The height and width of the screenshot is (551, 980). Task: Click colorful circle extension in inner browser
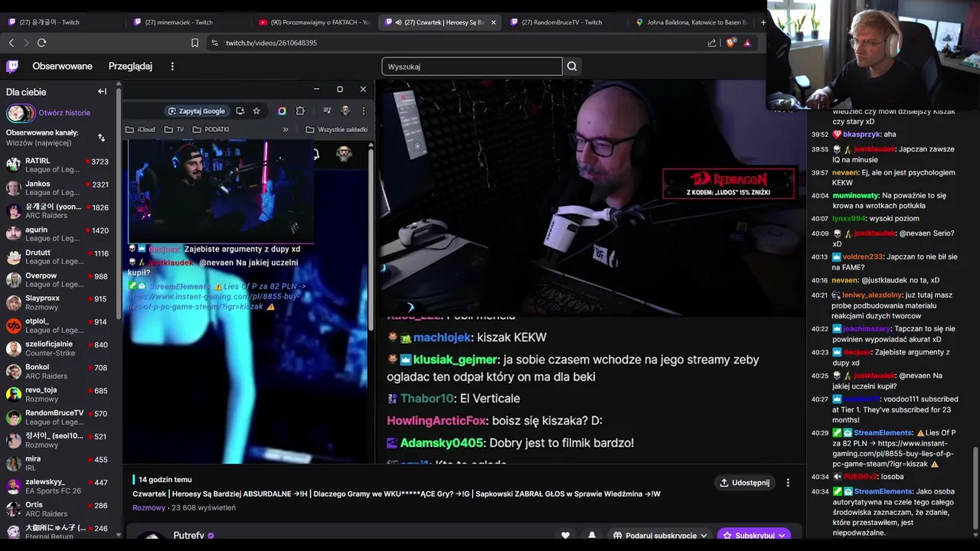pos(282,111)
